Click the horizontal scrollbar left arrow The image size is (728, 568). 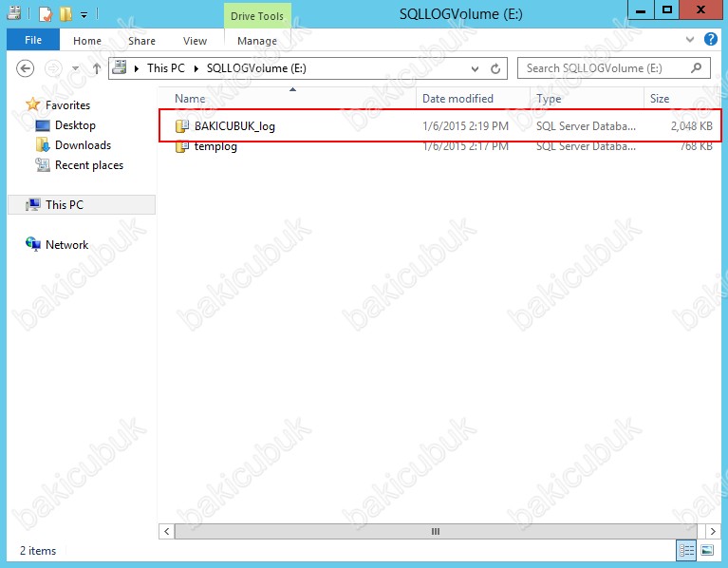click(167, 531)
